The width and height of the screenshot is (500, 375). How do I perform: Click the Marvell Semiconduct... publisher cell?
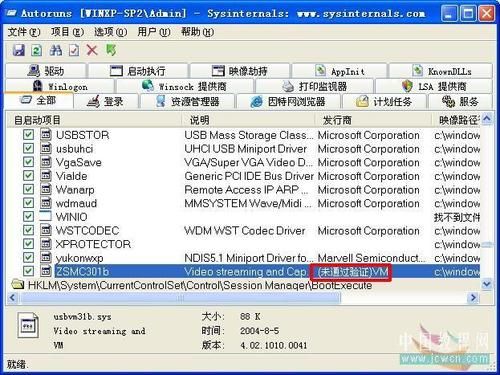pos(371,258)
